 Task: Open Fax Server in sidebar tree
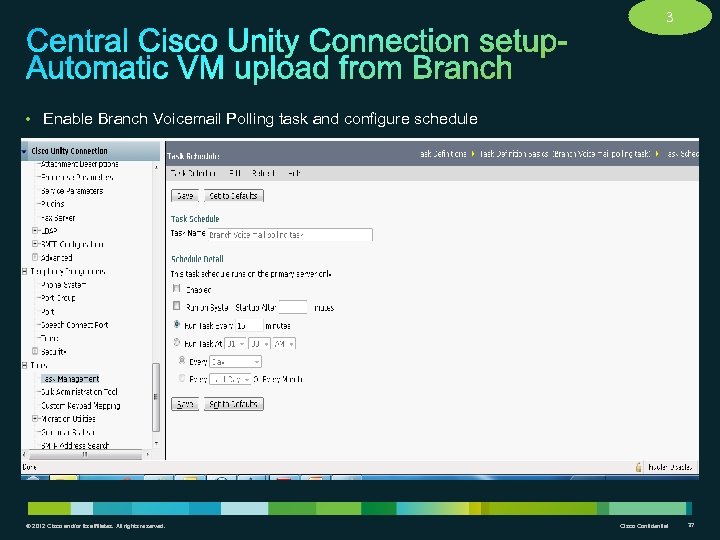click(x=58, y=218)
